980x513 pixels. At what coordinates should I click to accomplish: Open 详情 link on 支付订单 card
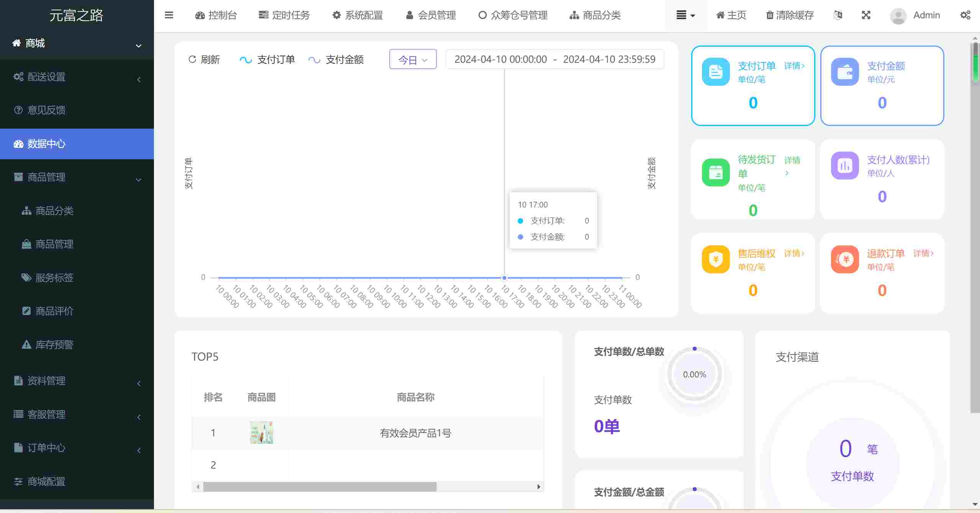point(794,66)
